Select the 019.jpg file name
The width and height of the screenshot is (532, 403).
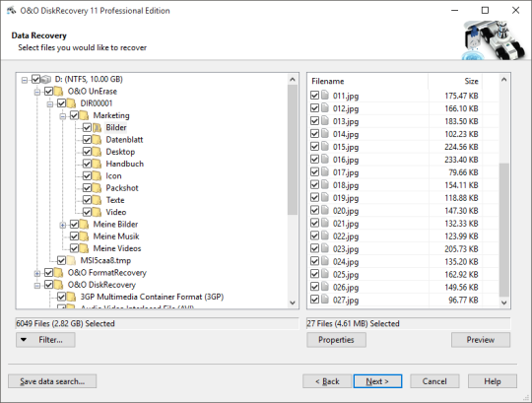tap(346, 198)
